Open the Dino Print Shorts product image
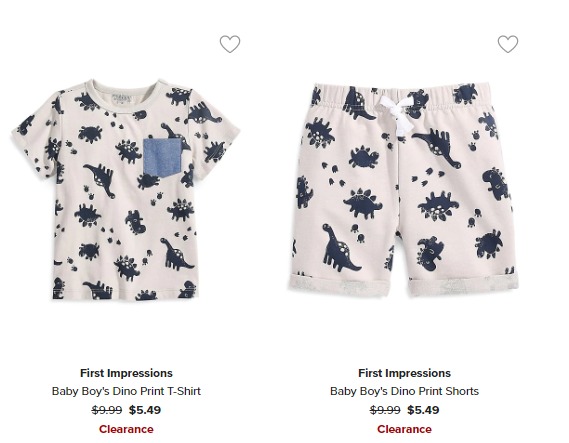 click(405, 190)
